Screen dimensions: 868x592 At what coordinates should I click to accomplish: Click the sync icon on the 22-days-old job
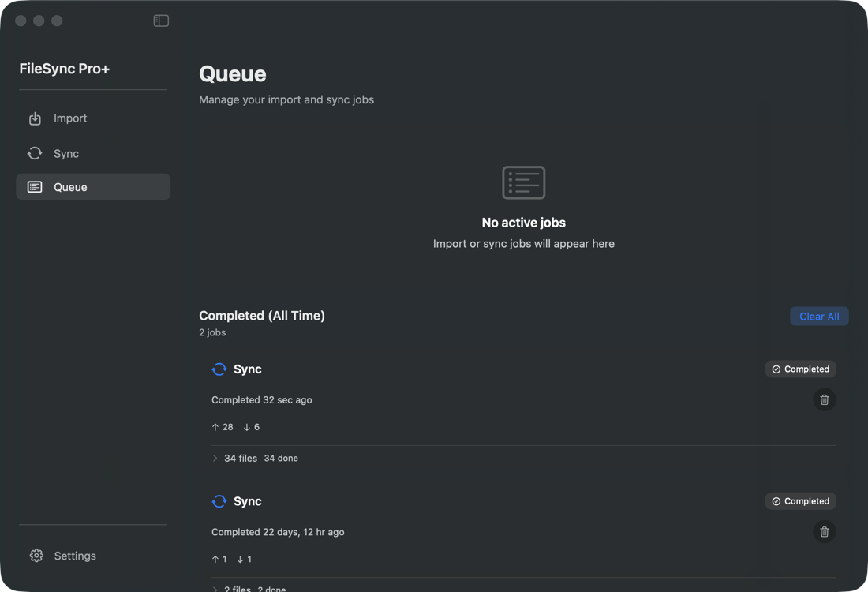pyautogui.click(x=219, y=500)
